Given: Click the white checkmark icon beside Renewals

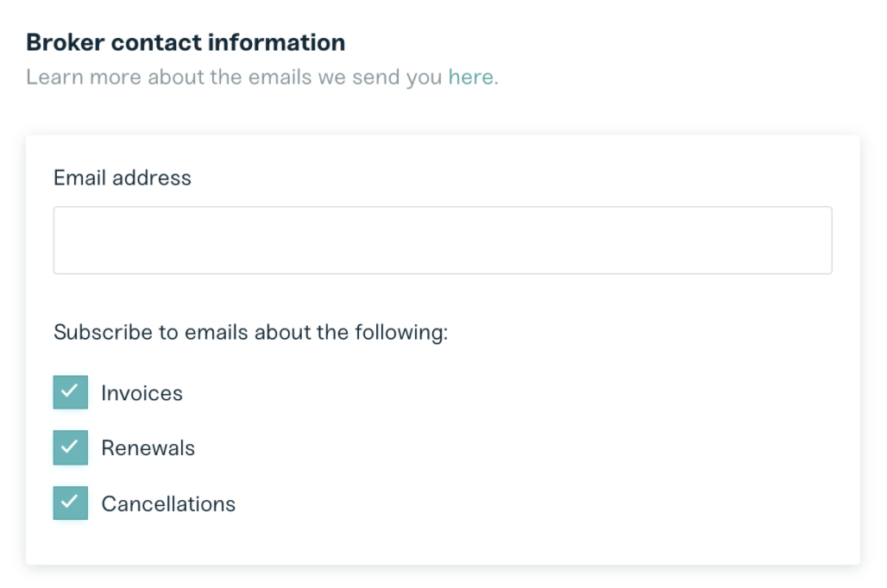Looking at the screenshot, I should (x=71, y=447).
